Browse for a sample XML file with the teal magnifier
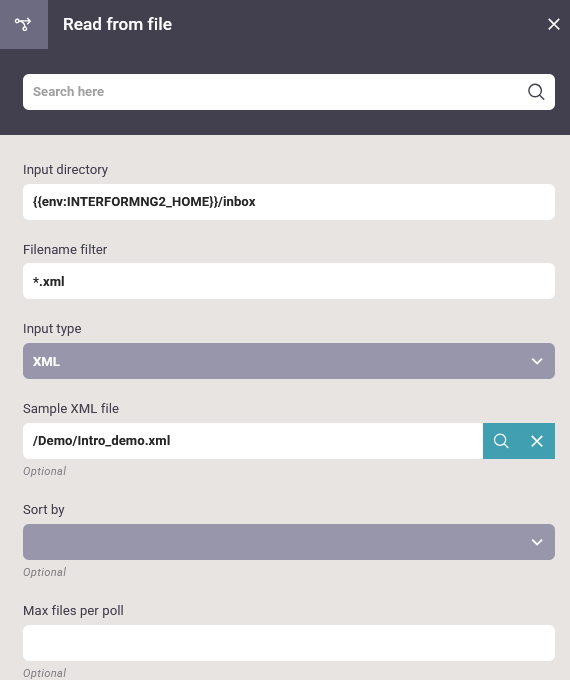 [x=501, y=441]
